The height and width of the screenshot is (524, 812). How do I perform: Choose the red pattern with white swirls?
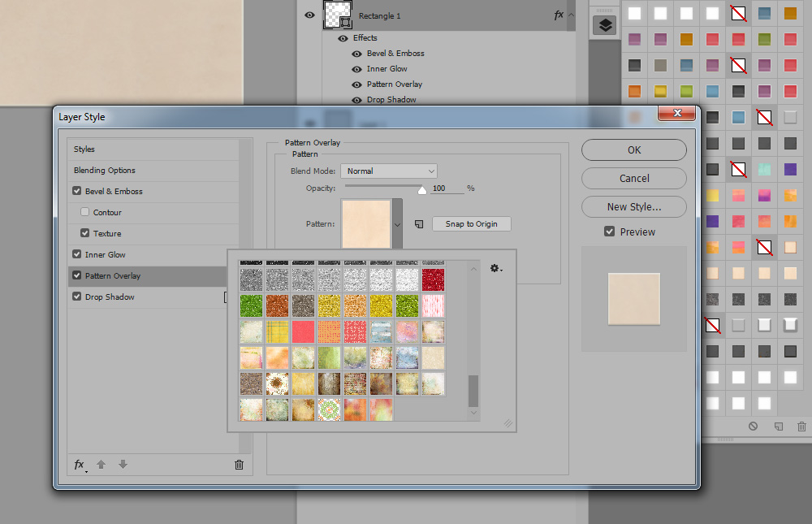[355, 331]
